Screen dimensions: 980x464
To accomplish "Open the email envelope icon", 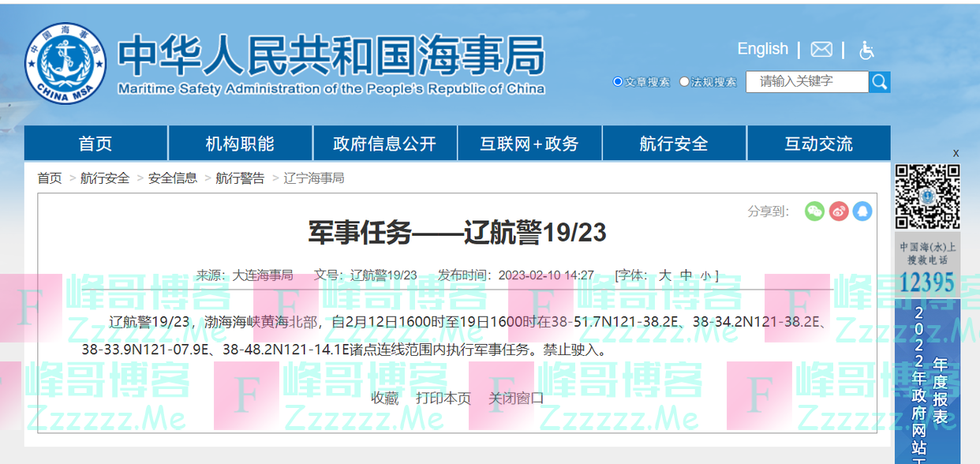I will pos(821,50).
